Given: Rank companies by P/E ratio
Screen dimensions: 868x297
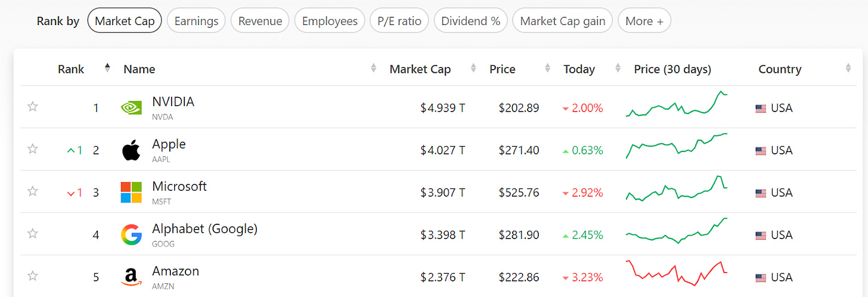Looking at the screenshot, I should 399,21.
